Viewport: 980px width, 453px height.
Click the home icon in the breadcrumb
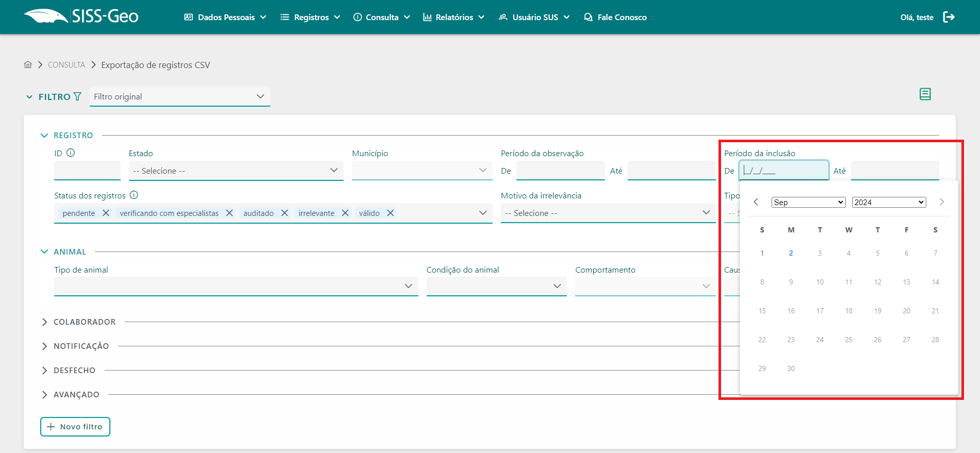(28, 64)
